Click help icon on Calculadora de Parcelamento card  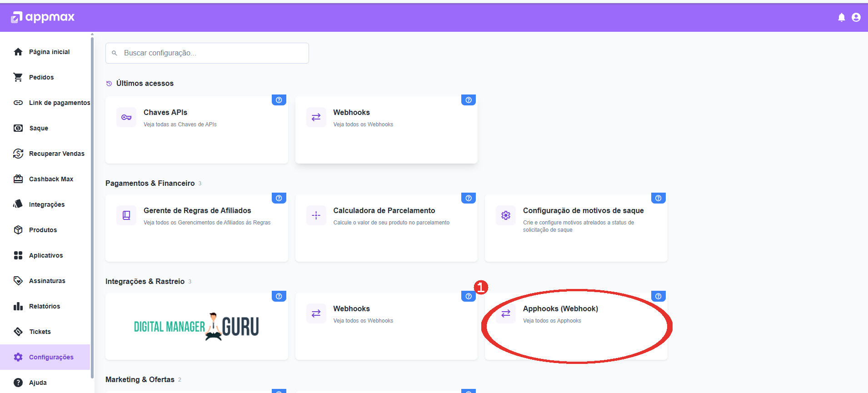click(x=469, y=198)
